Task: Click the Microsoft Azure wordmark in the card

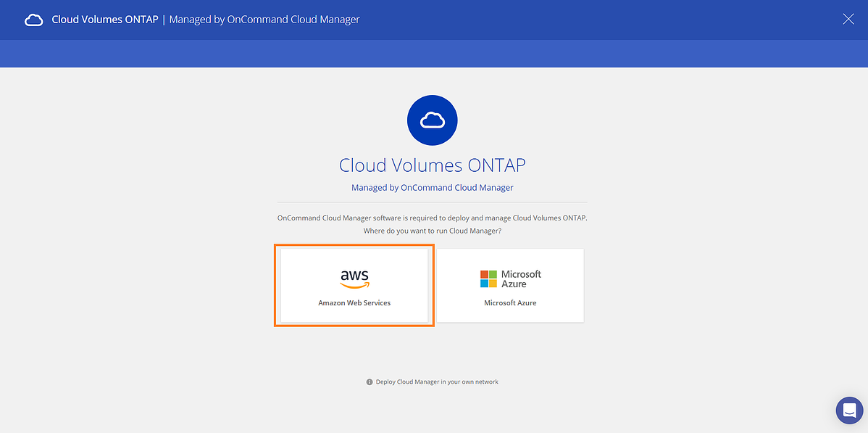Action: 522,279
